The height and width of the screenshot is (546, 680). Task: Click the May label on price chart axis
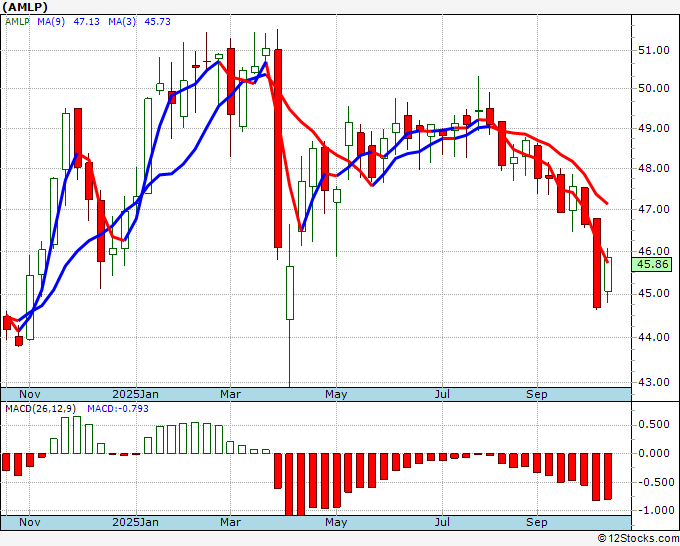(336, 394)
